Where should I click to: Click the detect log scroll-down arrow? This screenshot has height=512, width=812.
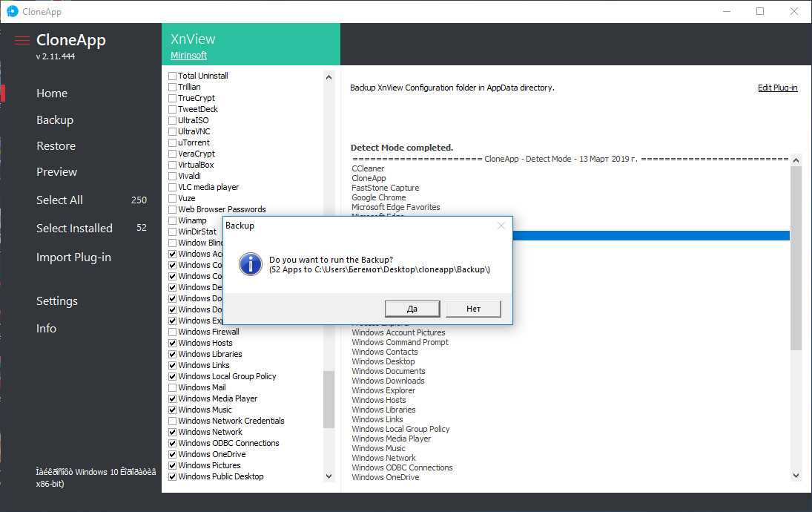tap(796, 476)
